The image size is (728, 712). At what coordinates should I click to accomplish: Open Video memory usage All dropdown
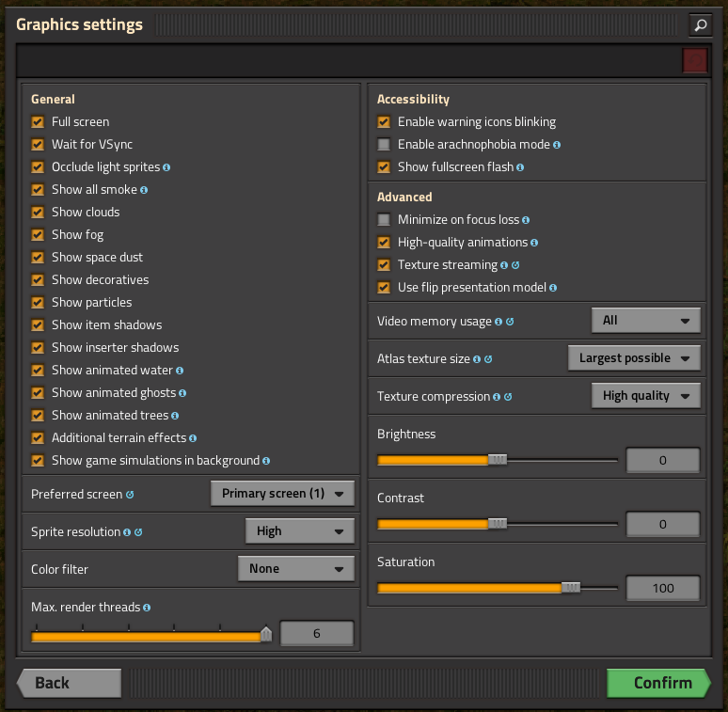tap(646, 321)
